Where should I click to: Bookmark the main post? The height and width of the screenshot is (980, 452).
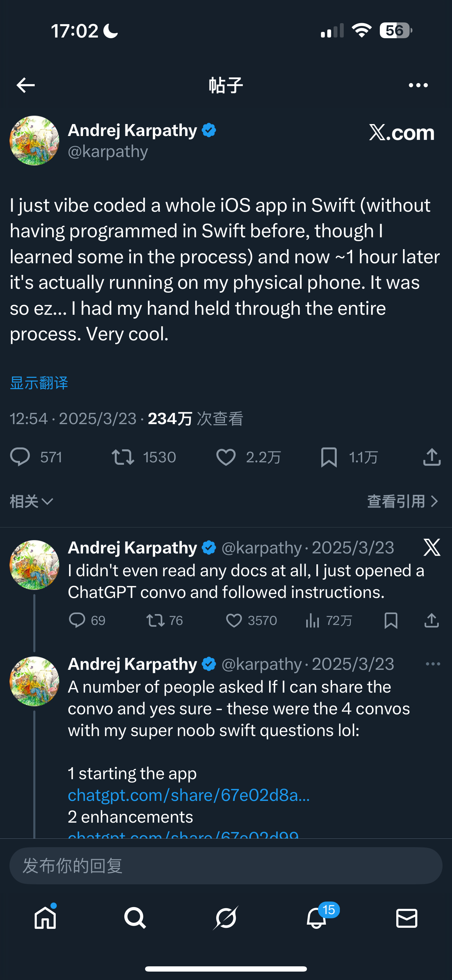(329, 457)
